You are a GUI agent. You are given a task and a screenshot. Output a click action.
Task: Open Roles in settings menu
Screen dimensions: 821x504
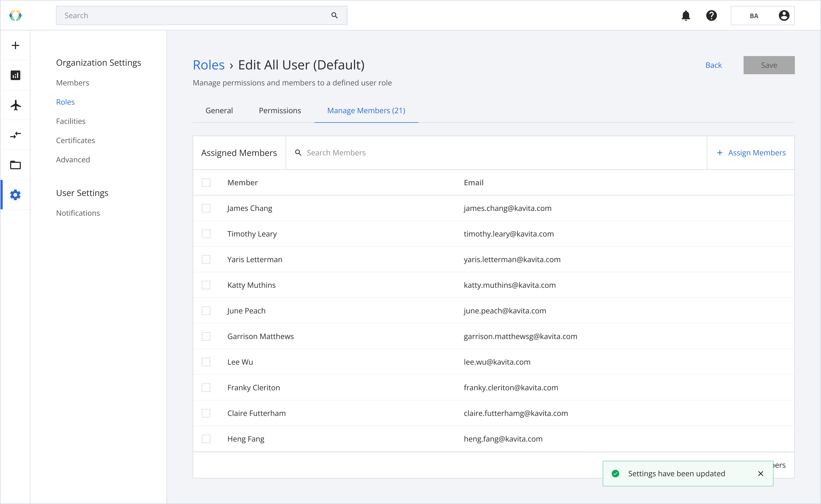coord(65,102)
